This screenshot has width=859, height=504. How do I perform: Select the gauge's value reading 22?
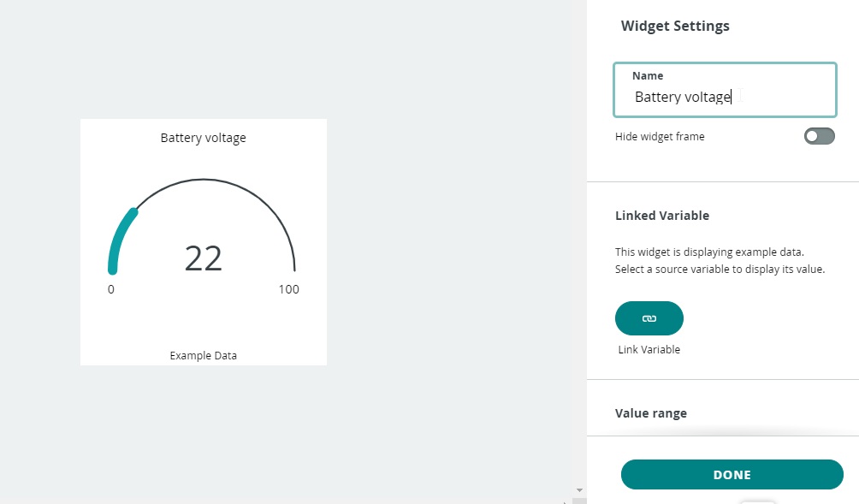pyautogui.click(x=204, y=258)
